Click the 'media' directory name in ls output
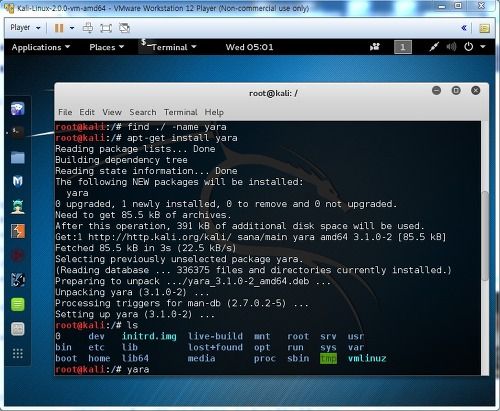This screenshot has height=411, width=500. tap(201, 359)
